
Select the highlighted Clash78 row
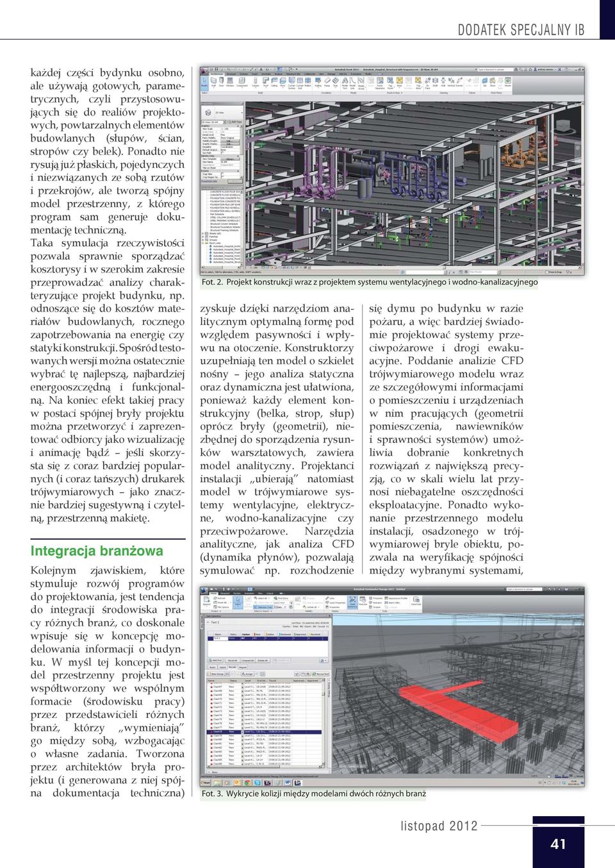coord(264,731)
